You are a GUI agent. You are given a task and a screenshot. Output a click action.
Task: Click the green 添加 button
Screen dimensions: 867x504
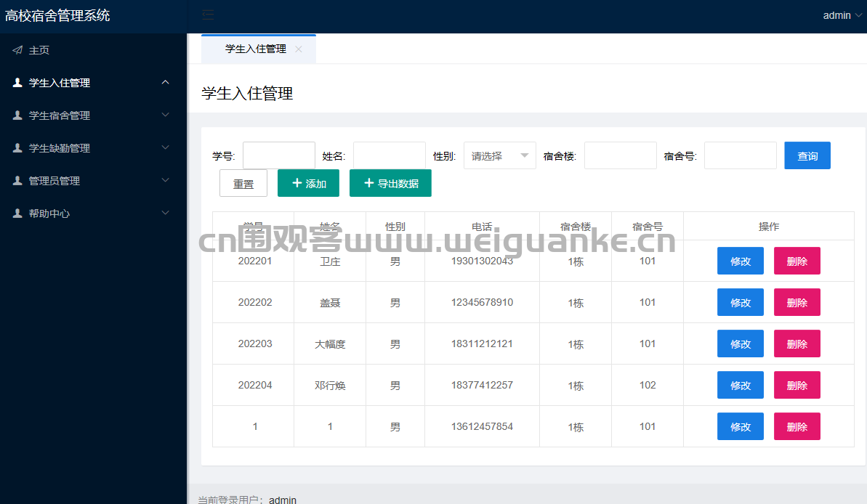[x=309, y=183]
